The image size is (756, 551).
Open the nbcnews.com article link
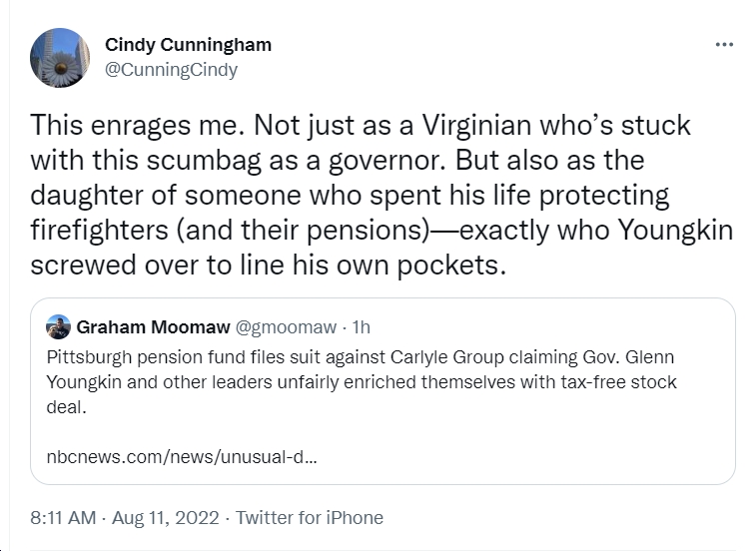pyautogui.click(x=182, y=456)
